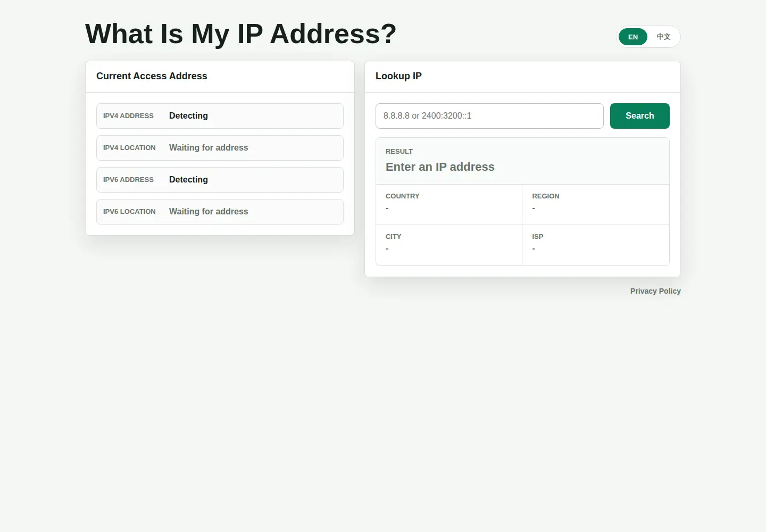Click the IP lookup input field
Screen dimensions: 766x532
coord(489,116)
